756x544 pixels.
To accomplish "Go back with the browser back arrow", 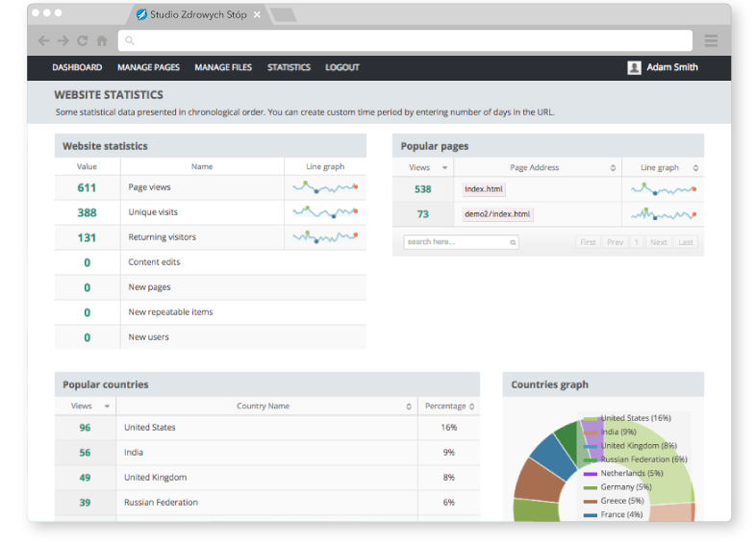I will coord(44,41).
